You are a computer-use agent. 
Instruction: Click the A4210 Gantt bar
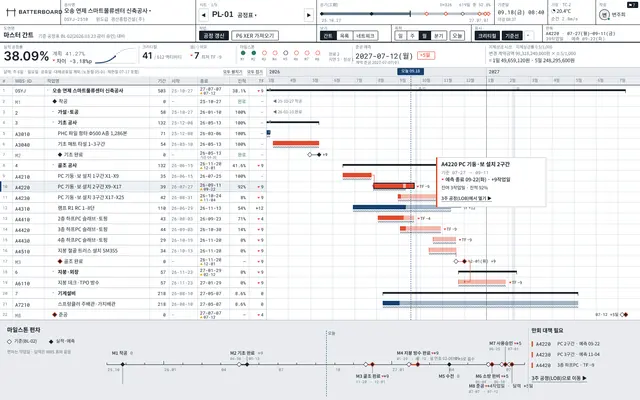[357, 176]
